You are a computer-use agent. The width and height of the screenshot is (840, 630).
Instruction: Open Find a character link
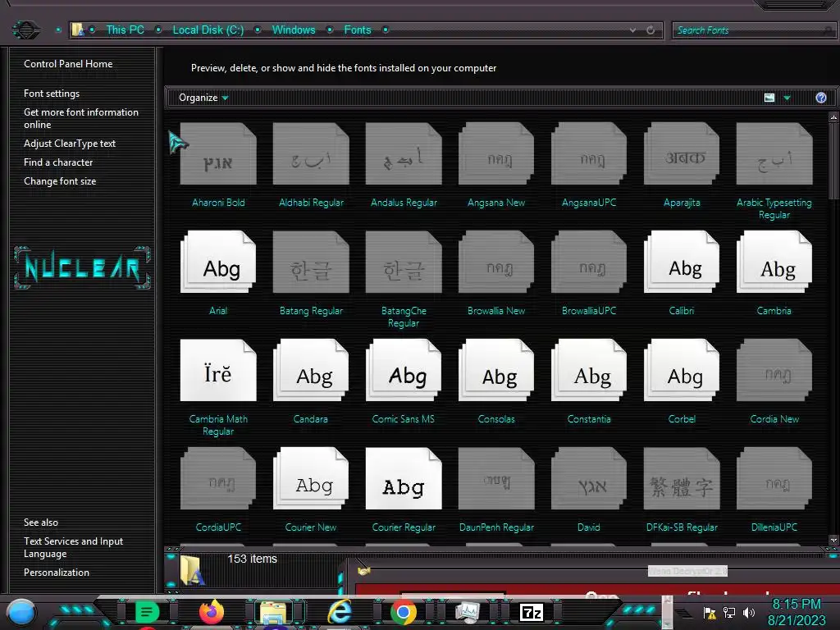tap(58, 162)
